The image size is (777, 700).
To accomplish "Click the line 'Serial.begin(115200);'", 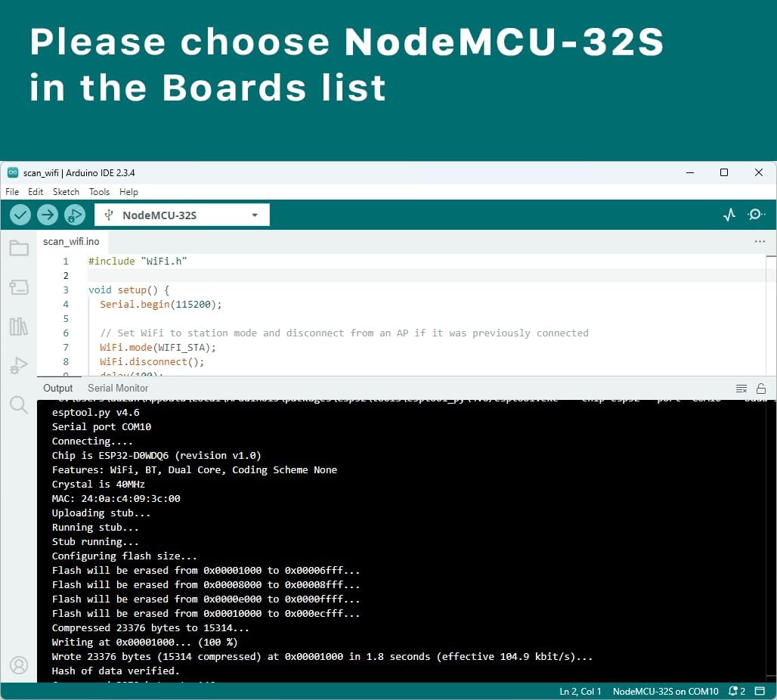I will pyautogui.click(x=160, y=304).
